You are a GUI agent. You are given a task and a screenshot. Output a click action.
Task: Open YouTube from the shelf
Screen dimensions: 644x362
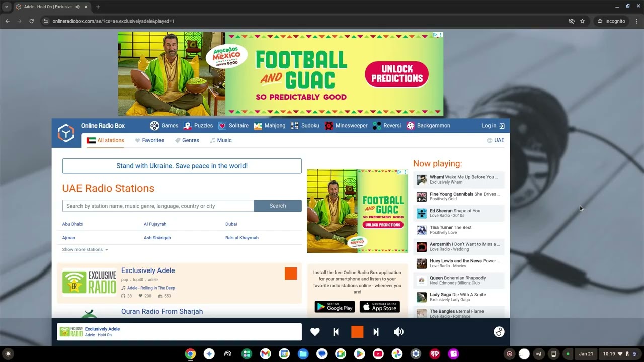(x=378, y=354)
